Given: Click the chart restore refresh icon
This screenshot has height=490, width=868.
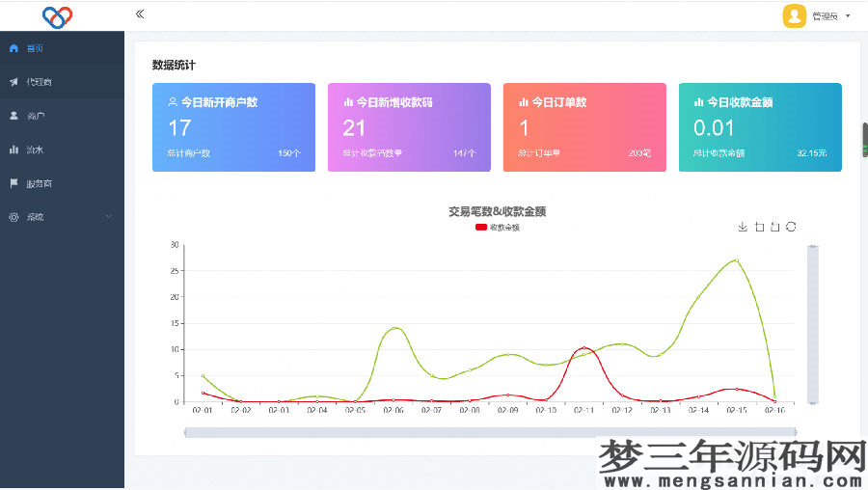Looking at the screenshot, I should click(791, 227).
